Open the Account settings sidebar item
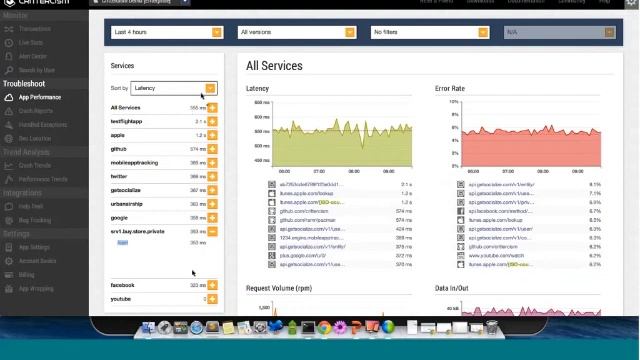 (38, 261)
